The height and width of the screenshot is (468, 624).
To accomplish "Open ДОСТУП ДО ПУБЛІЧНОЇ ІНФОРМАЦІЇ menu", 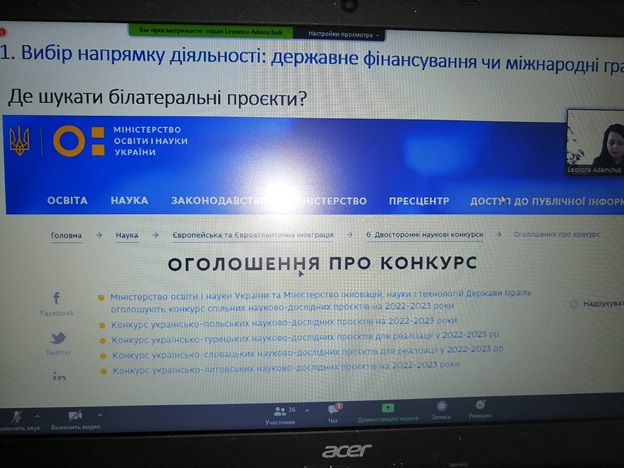I will [x=547, y=201].
